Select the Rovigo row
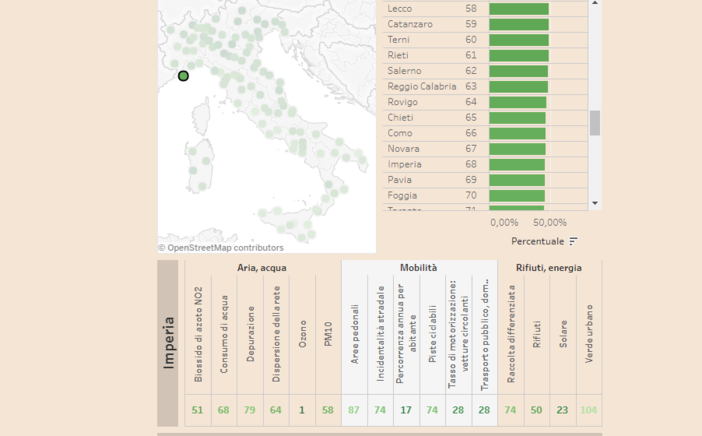This screenshot has width=702, height=436. pyautogui.click(x=485, y=102)
